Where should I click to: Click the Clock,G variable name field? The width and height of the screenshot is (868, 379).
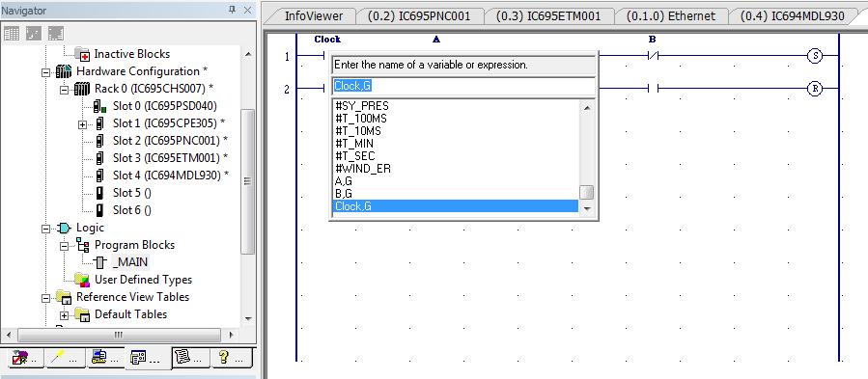click(462, 87)
